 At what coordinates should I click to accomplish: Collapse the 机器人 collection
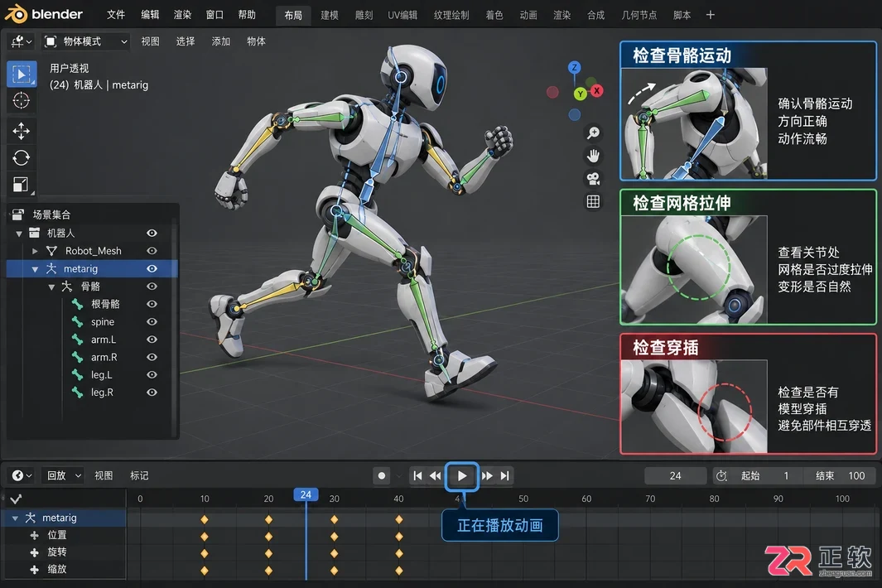19,233
